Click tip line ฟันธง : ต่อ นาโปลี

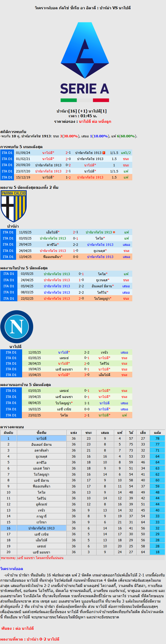click(x=17, y=628)
